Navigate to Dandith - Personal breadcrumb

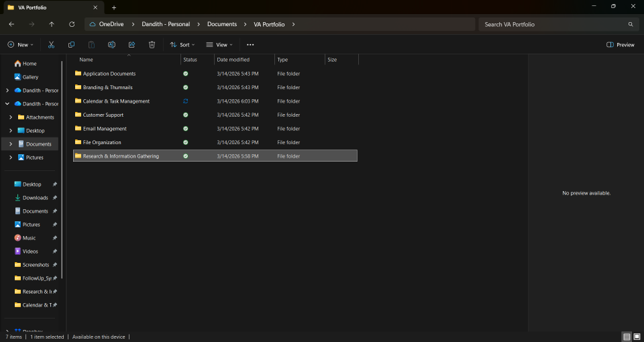166,24
